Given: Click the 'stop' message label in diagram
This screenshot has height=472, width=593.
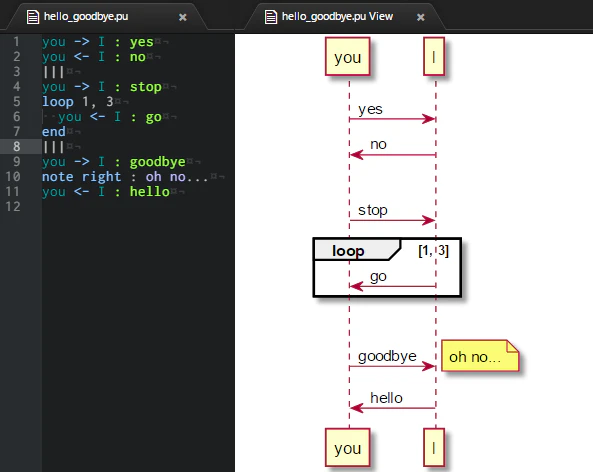Looking at the screenshot, I should point(373,210).
